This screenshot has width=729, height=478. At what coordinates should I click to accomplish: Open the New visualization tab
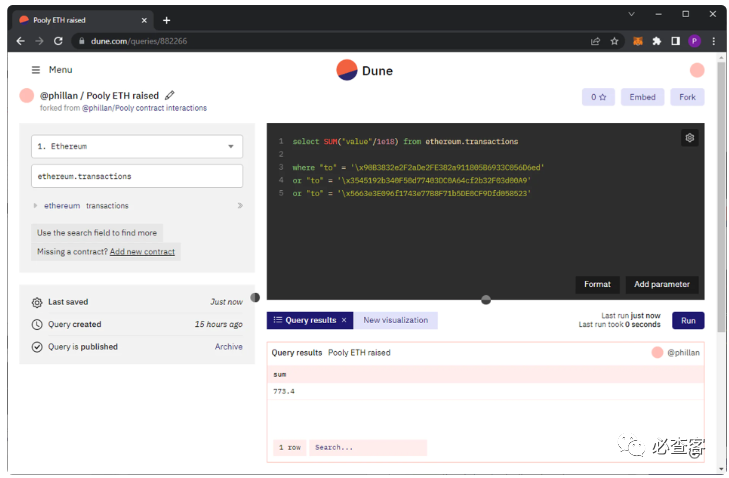point(396,320)
